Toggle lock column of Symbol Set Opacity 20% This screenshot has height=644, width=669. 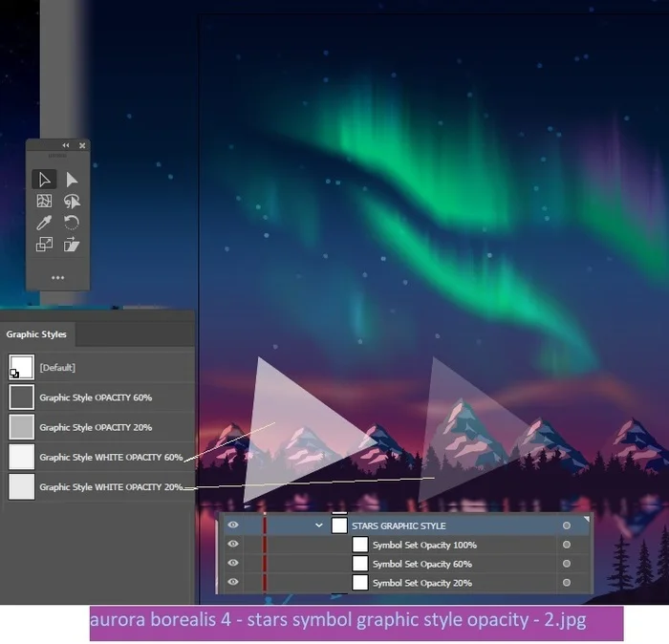[x=252, y=583]
